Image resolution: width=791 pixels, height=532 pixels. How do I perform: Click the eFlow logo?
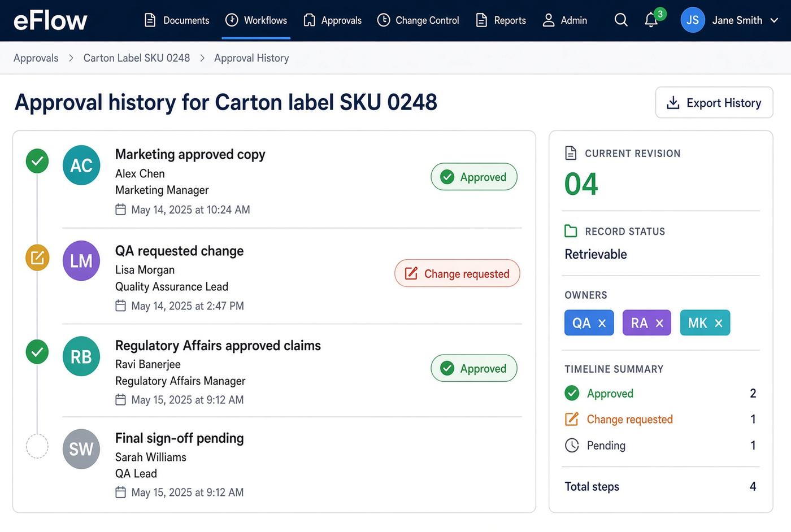pos(50,20)
